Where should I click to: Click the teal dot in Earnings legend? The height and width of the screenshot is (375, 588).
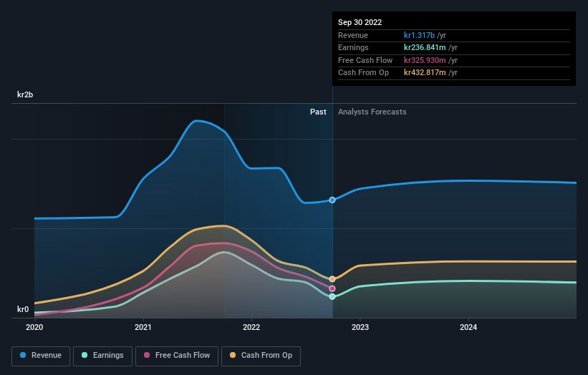click(x=85, y=355)
